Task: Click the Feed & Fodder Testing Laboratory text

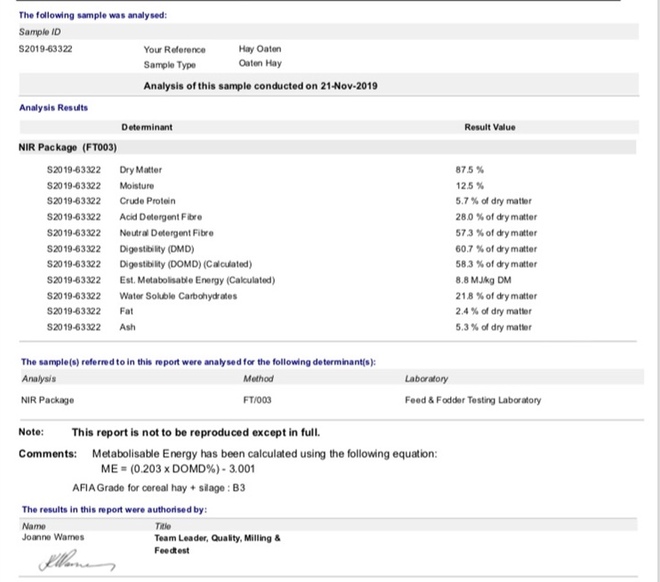Action: [473, 400]
